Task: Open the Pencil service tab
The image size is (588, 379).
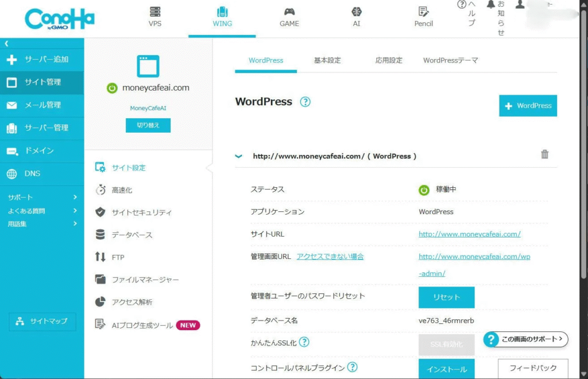Action: tap(423, 17)
